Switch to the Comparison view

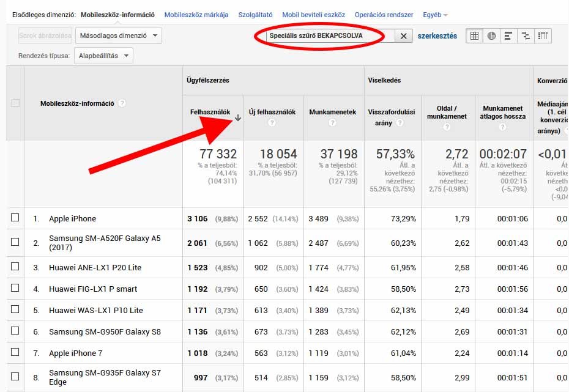pyautogui.click(x=526, y=35)
